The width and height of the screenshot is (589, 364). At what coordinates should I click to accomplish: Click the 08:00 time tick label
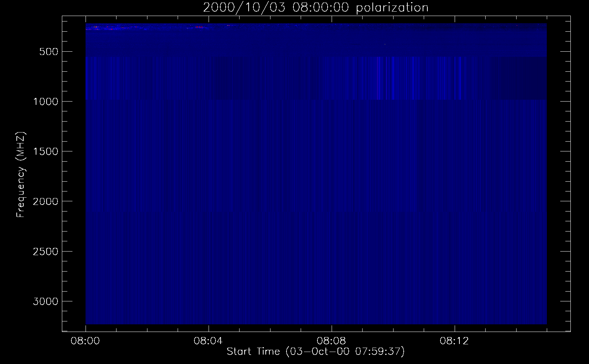[85, 341]
